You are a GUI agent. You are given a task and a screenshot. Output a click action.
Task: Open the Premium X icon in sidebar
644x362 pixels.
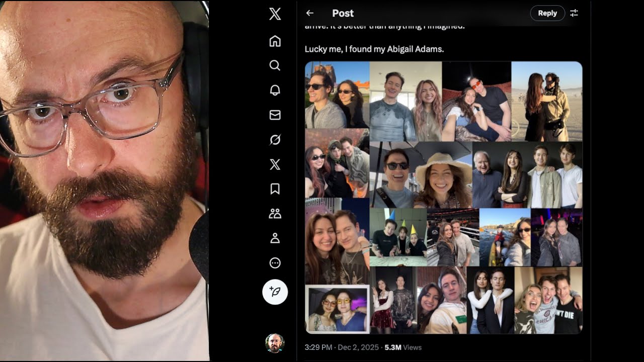(275, 164)
